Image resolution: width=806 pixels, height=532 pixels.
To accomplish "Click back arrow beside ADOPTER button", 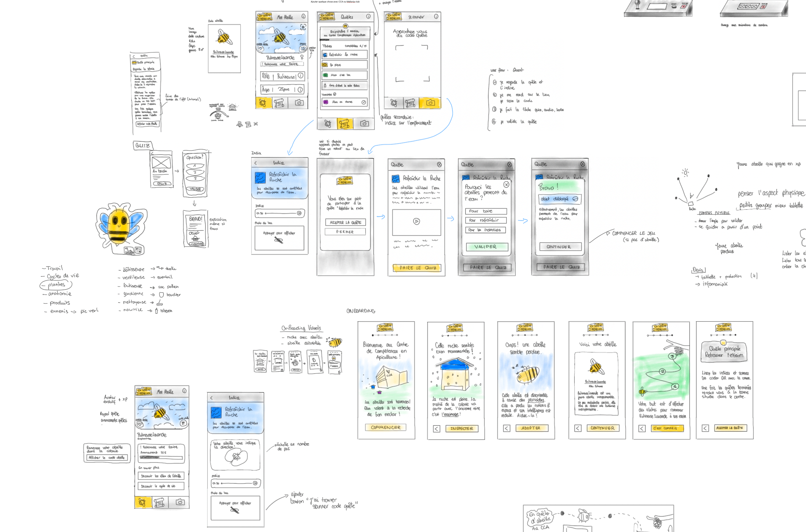I will [507, 428].
